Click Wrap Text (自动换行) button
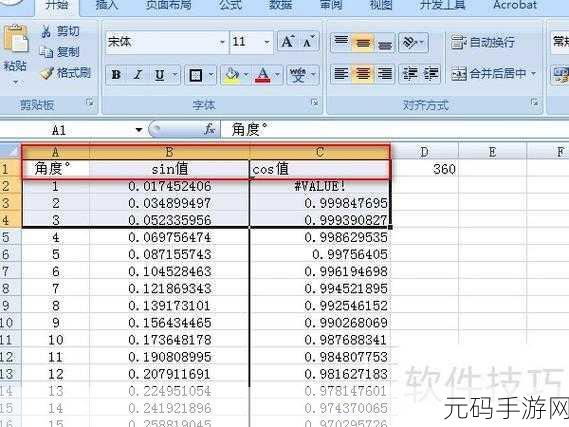 click(483, 42)
